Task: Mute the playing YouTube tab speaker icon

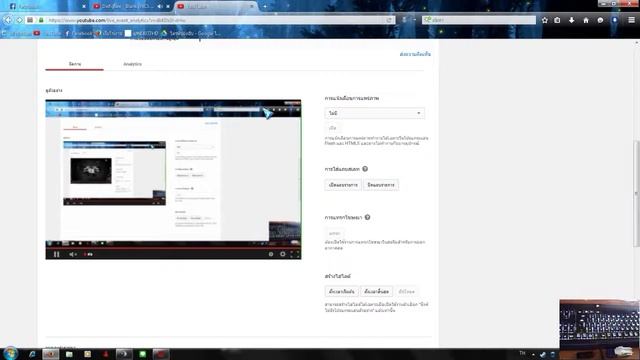Action: (160, 6)
